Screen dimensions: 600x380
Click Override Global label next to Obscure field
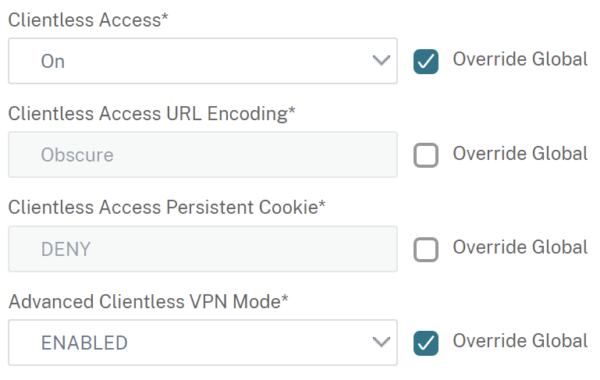520,153
